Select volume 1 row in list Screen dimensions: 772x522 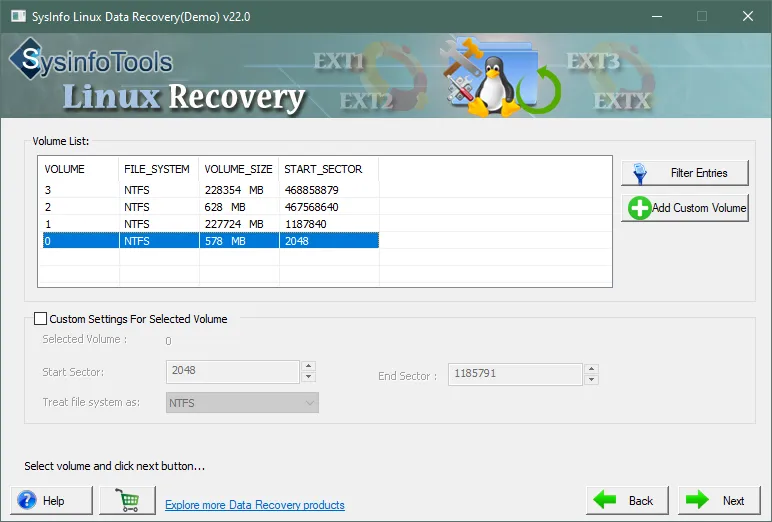pyautogui.click(x=211, y=224)
